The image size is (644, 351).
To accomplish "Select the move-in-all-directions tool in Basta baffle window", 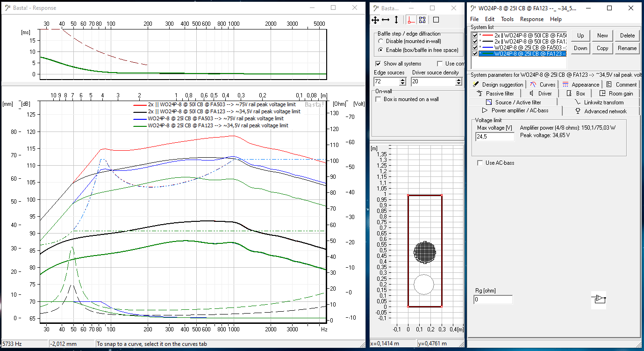I will 375,20.
